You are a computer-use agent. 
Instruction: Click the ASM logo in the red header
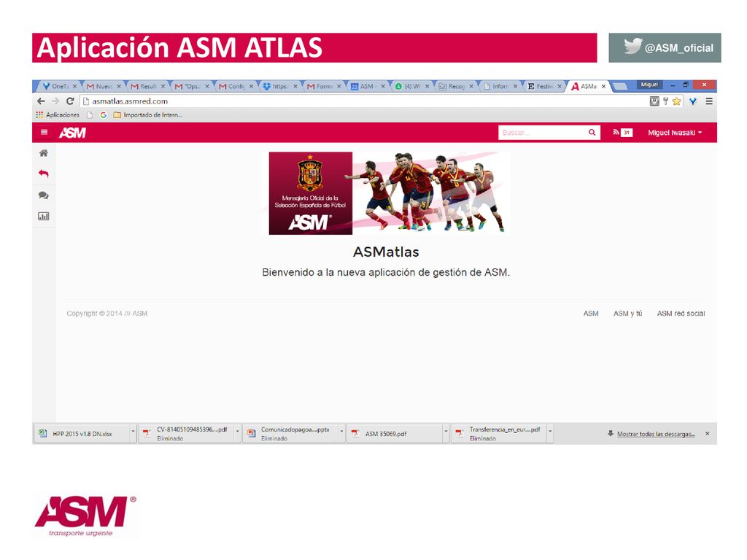pyautogui.click(x=72, y=133)
